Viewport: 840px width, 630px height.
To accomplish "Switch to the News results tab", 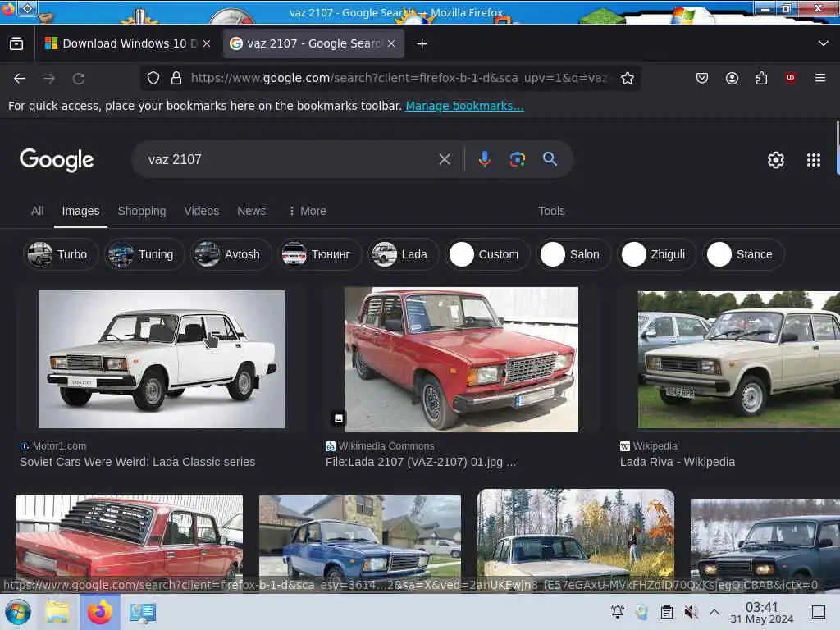I will click(x=251, y=211).
